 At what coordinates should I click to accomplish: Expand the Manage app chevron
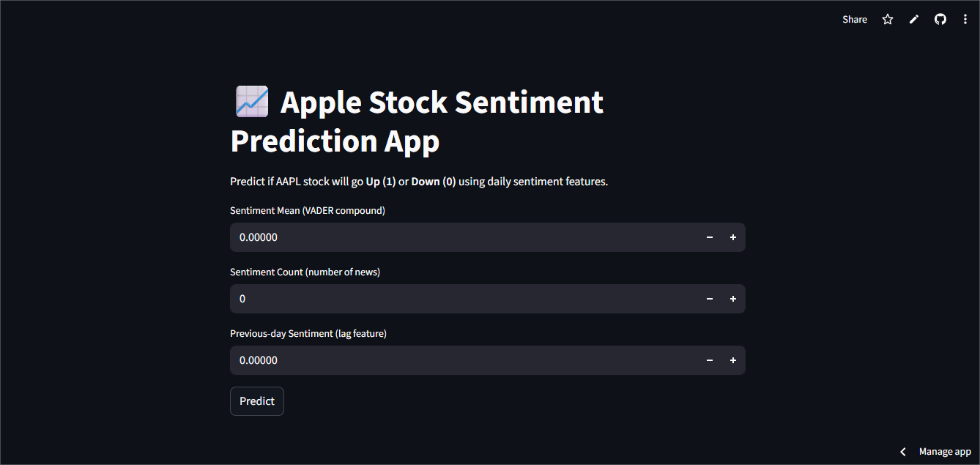pos(903,452)
